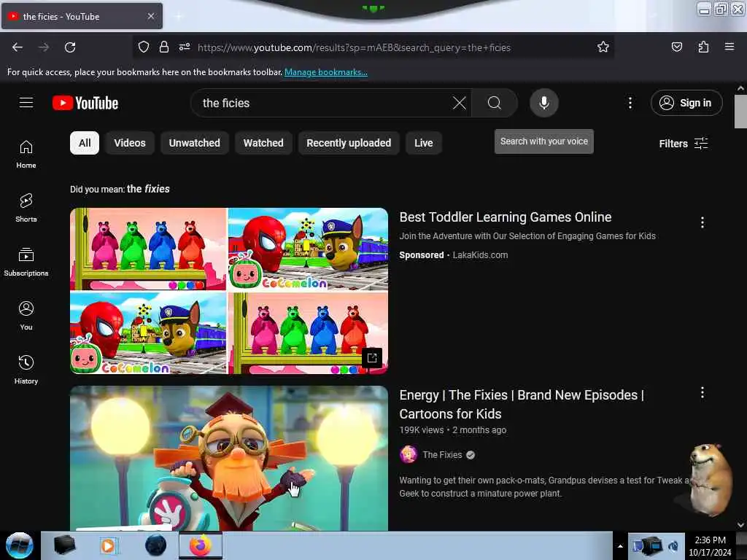The width and height of the screenshot is (747, 560).
Task: Clear the search query with X
Action: pos(460,103)
